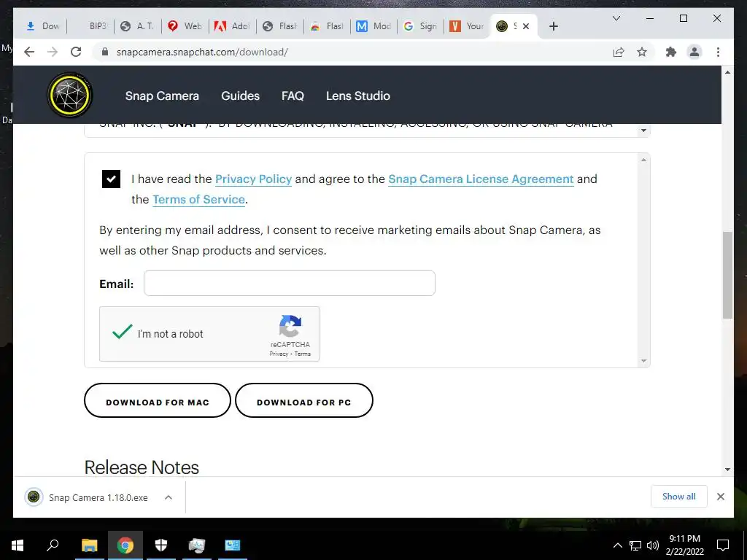Click the browser forward arrow

pos(53,52)
